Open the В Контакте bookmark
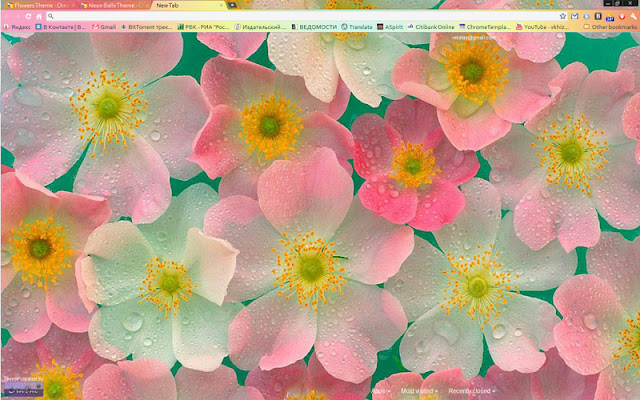The image size is (640, 400). (x=61, y=27)
